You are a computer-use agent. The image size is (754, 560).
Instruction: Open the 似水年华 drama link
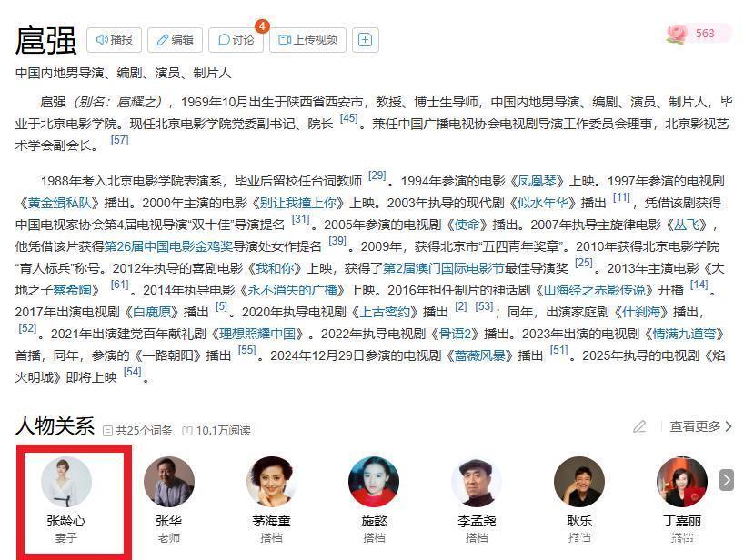(x=543, y=203)
